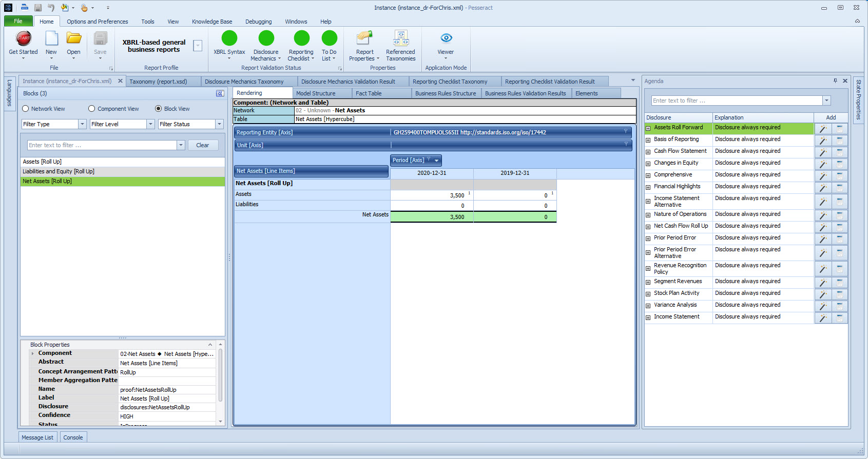Click the Agenda filter text field
Viewport: 868px width, 459px height.
click(x=737, y=101)
